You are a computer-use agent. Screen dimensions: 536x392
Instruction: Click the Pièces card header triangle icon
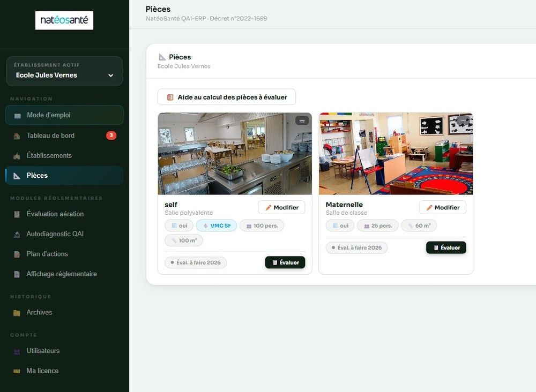pos(162,57)
